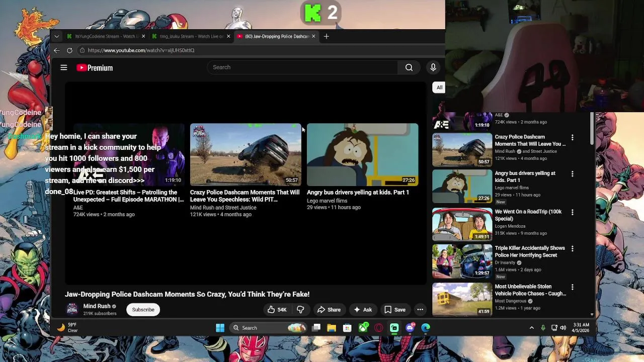Open weather widget showing 59°F Clear
Viewport: 644px width, 362px height.
click(x=67, y=328)
